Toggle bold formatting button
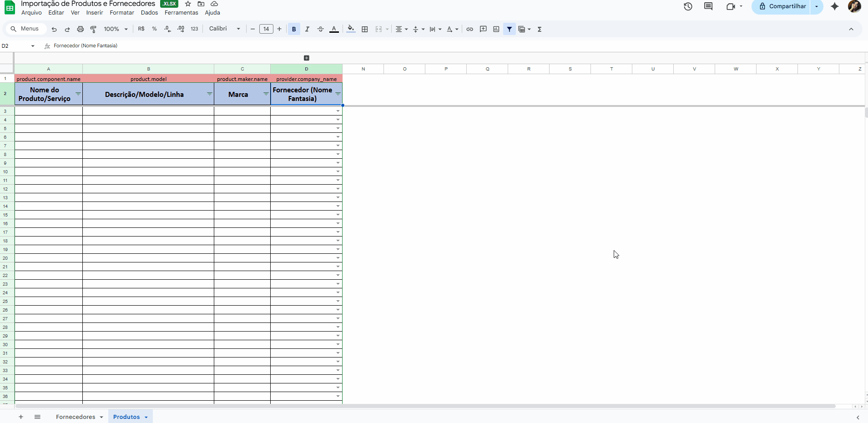The height and width of the screenshot is (423, 868). click(294, 29)
